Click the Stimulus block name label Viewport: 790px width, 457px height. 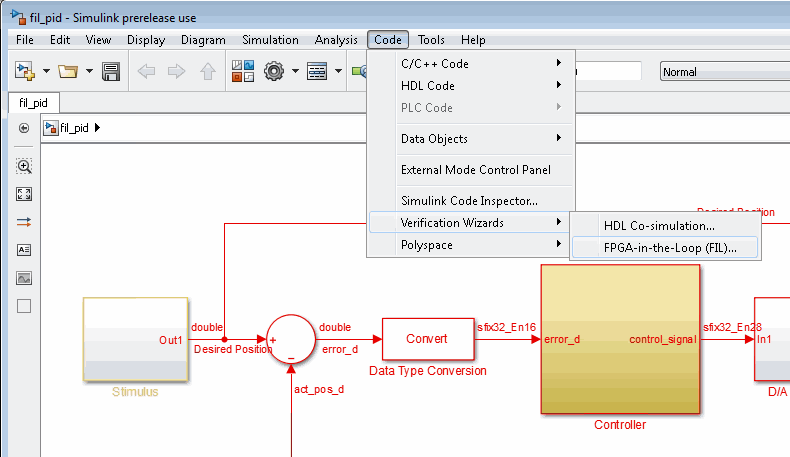(135, 392)
